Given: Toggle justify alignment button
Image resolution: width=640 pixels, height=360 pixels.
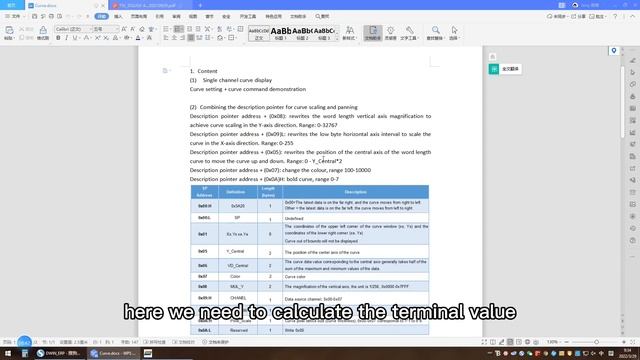Looking at the screenshot, I should click(191, 38).
